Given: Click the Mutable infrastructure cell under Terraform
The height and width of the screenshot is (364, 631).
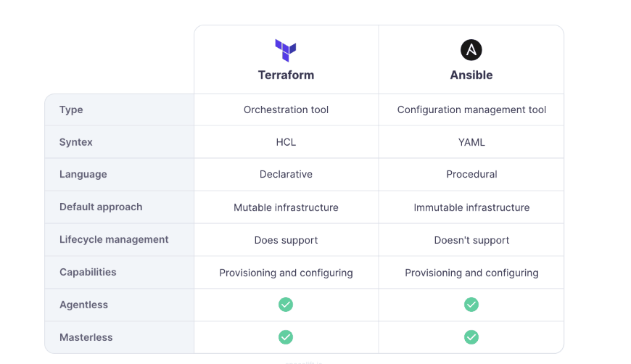Looking at the screenshot, I should pyautogui.click(x=286, y=207).
